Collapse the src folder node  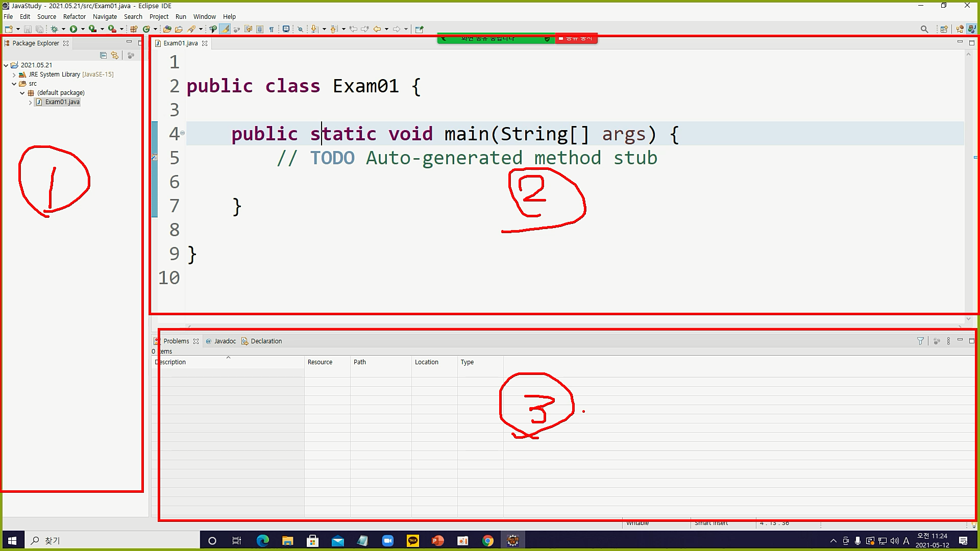coord(14,84)
